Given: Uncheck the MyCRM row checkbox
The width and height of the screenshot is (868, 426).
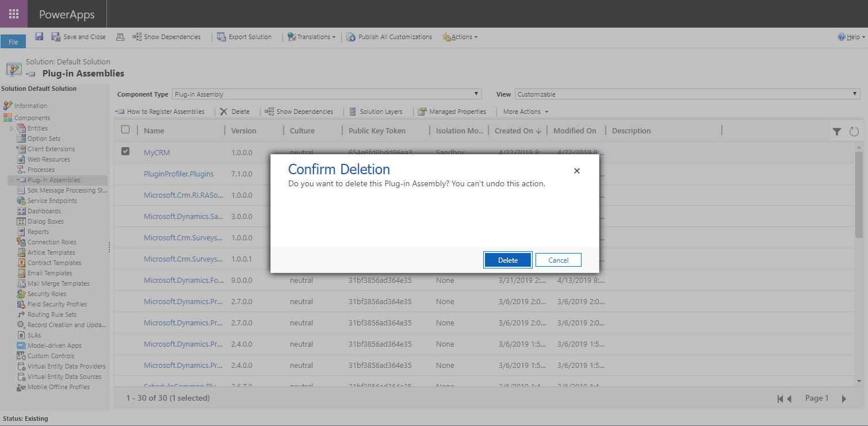Looking at the screenshot, I should (x=125, y=151).
